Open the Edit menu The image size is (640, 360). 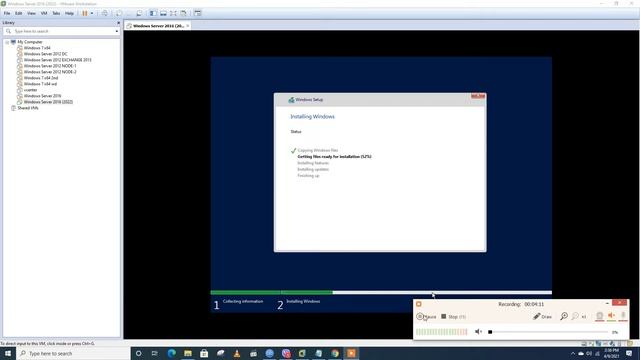click(x=19, y=13)
